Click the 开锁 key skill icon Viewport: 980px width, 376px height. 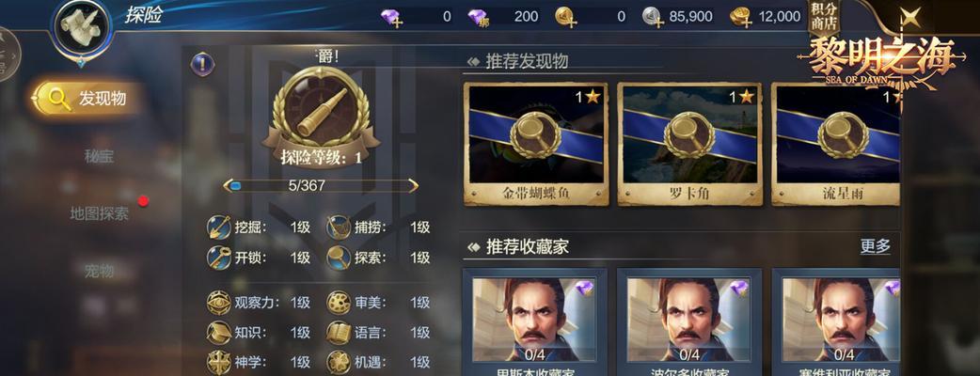pos(219,258)
